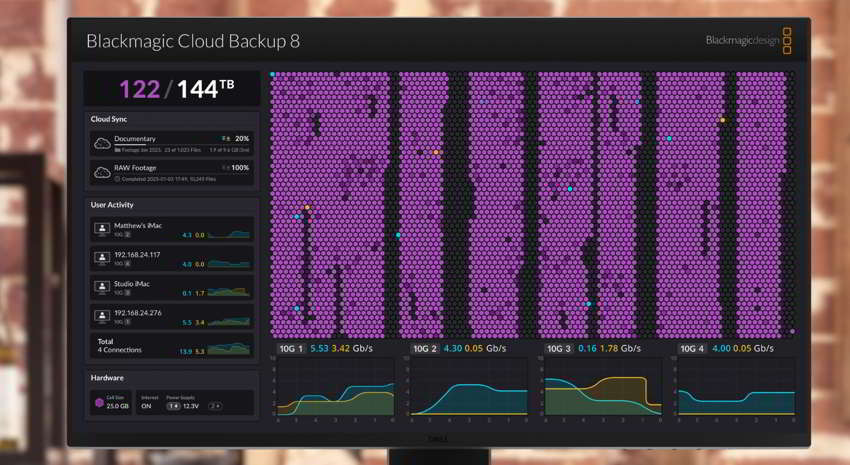850x465 pixels.
Task: Click the Blackmagicdesign logo
Action: 749,41
